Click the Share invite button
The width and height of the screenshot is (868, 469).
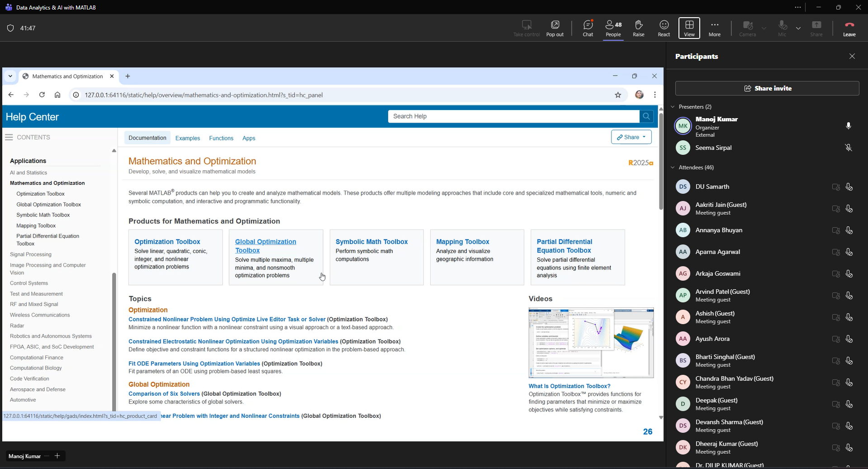point(768,88)
